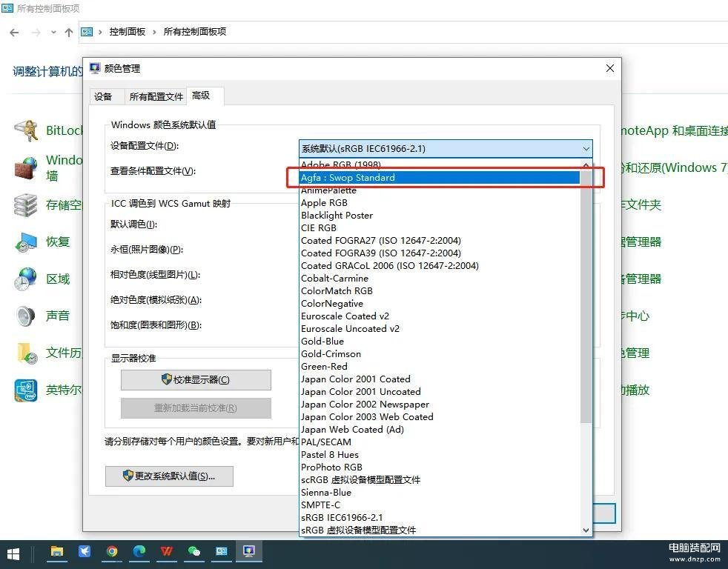Select the CIE RGB profile
The width and height of the screenshot is (728, 569).
tap(440, 228)
